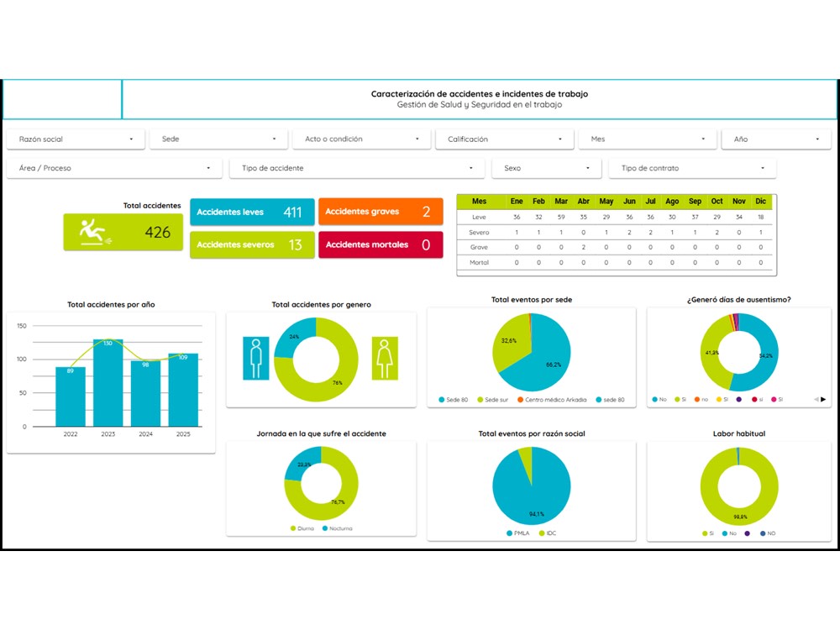Viewport: 840px width, 630px height.
Task: Open the Tipo de accidente dropdown
Action: [x=357, y=168]
